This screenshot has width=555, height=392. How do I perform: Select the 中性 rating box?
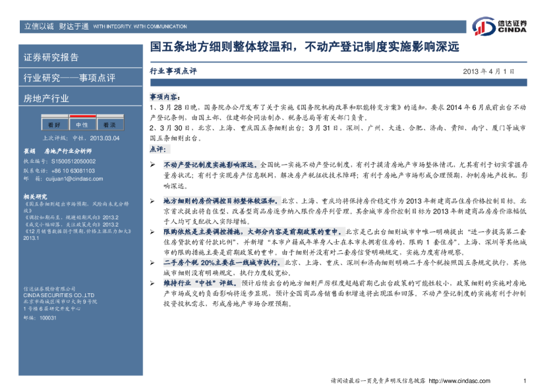(x=82, y=125)
